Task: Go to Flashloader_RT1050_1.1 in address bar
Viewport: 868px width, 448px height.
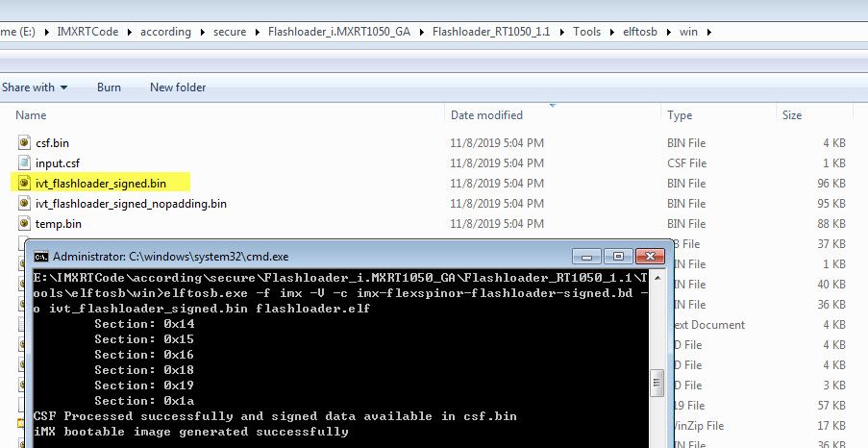Action: click(x=491, y=32)
